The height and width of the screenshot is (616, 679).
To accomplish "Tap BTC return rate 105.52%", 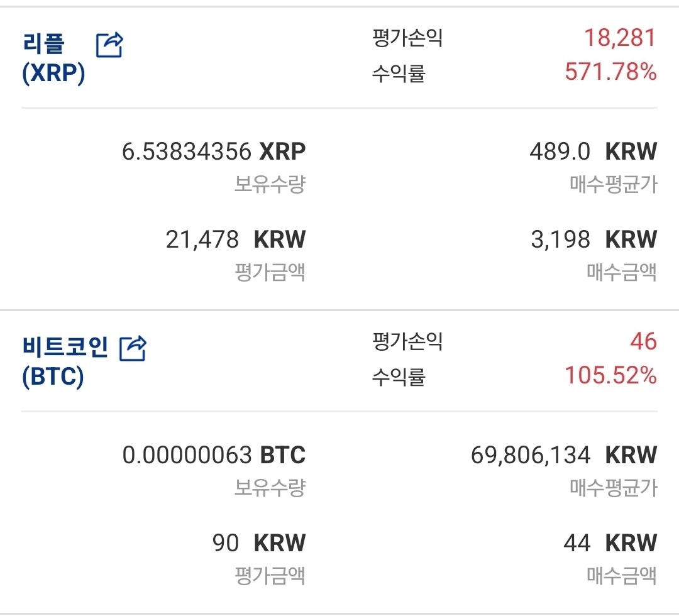I will click(x=610, y=376).
